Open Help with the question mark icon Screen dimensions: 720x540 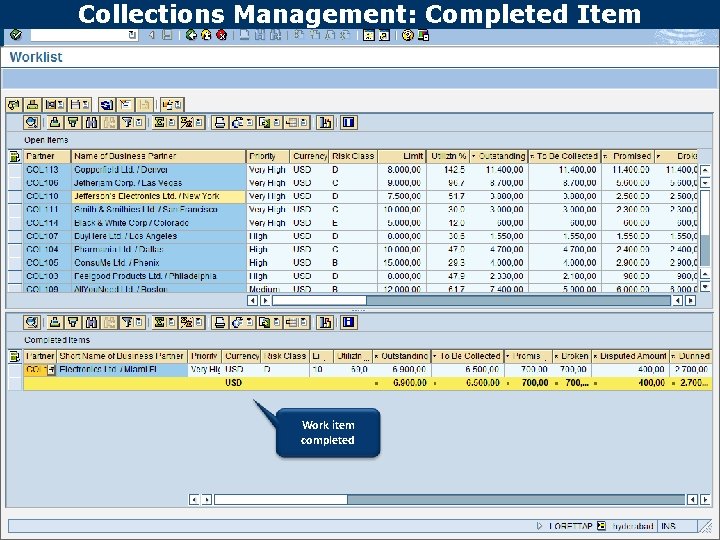click(407, 35)
